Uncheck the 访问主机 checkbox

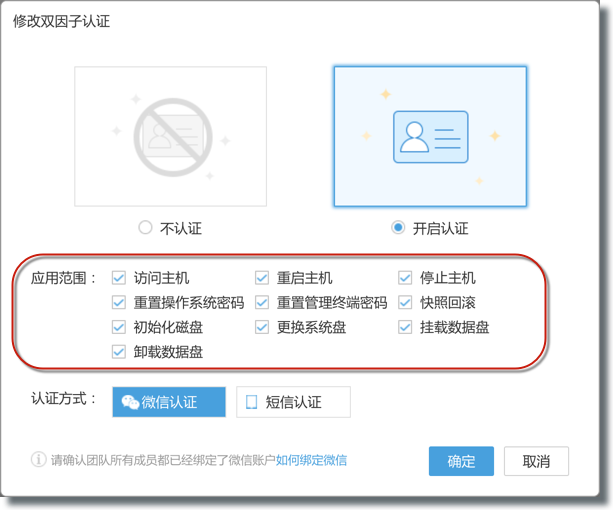119,278
